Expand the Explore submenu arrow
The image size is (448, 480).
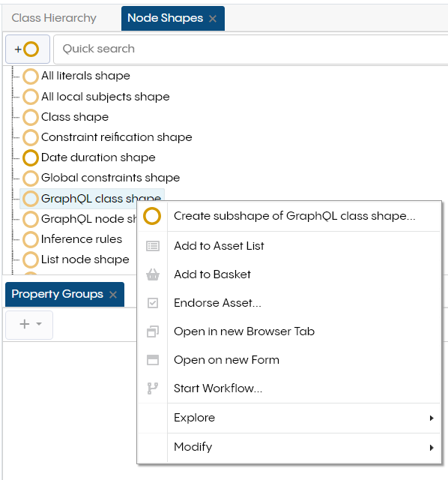432,418
